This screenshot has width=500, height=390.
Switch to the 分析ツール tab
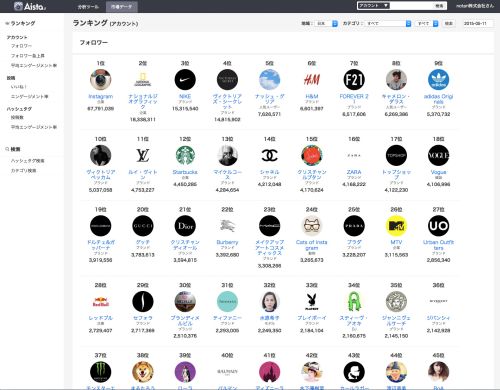(x=88, y=7)
